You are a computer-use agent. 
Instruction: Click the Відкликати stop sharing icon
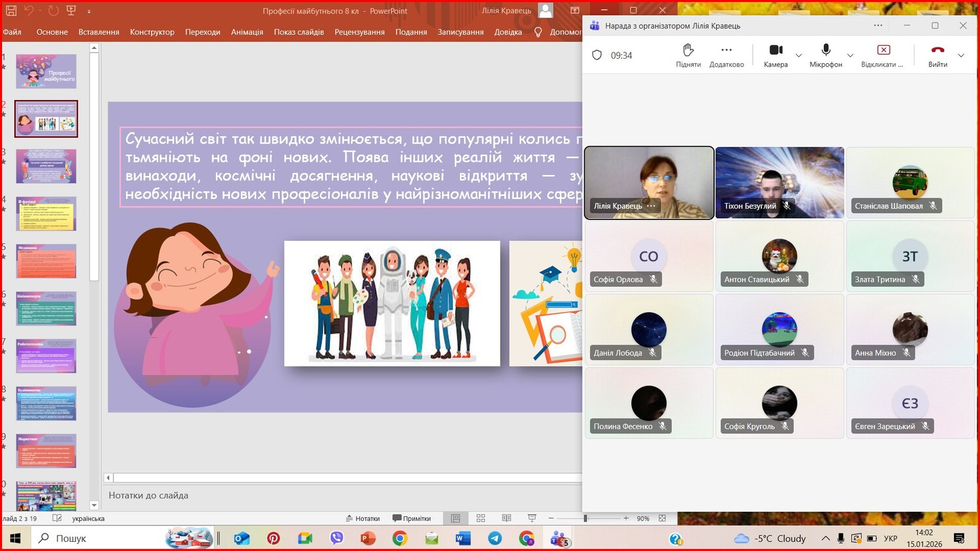point(883,50)
